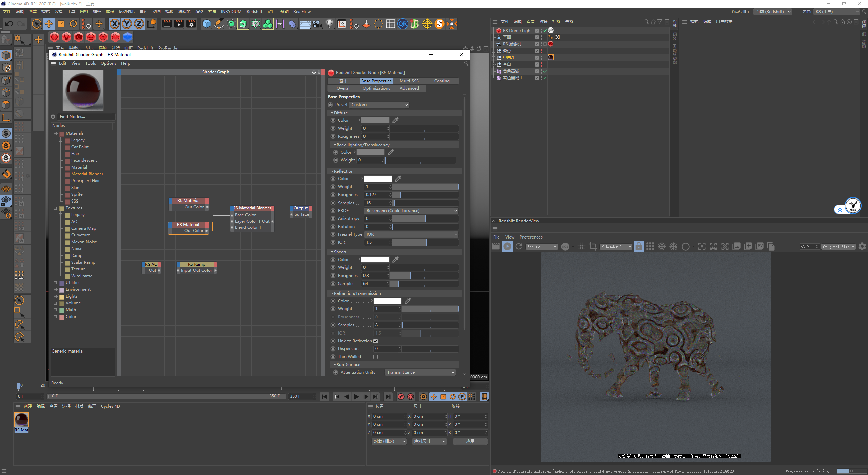Screen dimensions: 868x475
Task: Open the BRDF Beckmann dropdown
Action: pyautogui.click(x=411, y=211)
